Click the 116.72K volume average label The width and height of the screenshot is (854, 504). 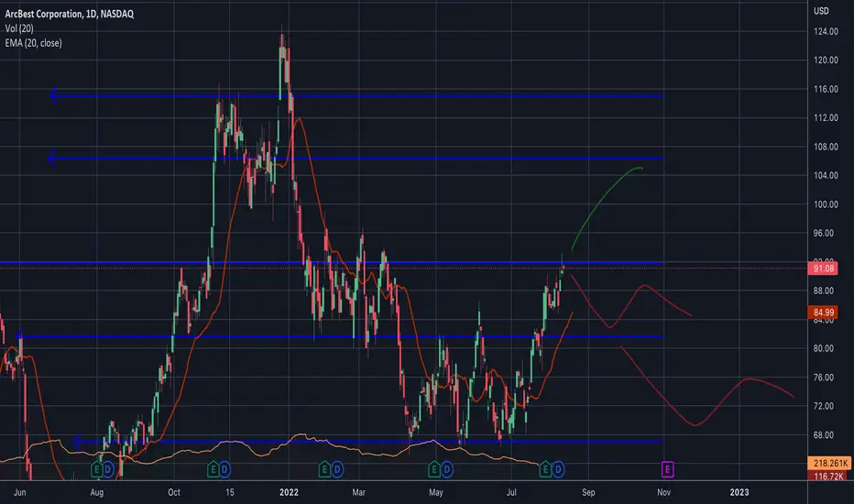(829, 477)
